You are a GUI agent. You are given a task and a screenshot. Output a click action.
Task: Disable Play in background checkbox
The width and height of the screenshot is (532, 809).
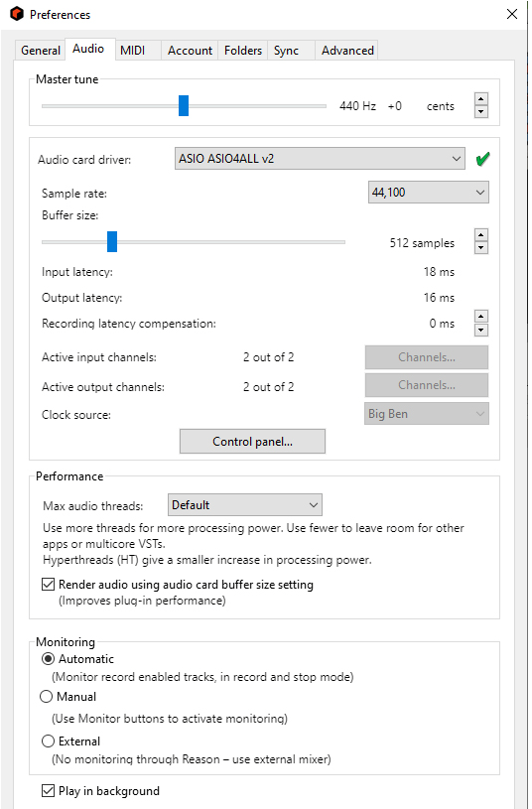pos(48,790)
